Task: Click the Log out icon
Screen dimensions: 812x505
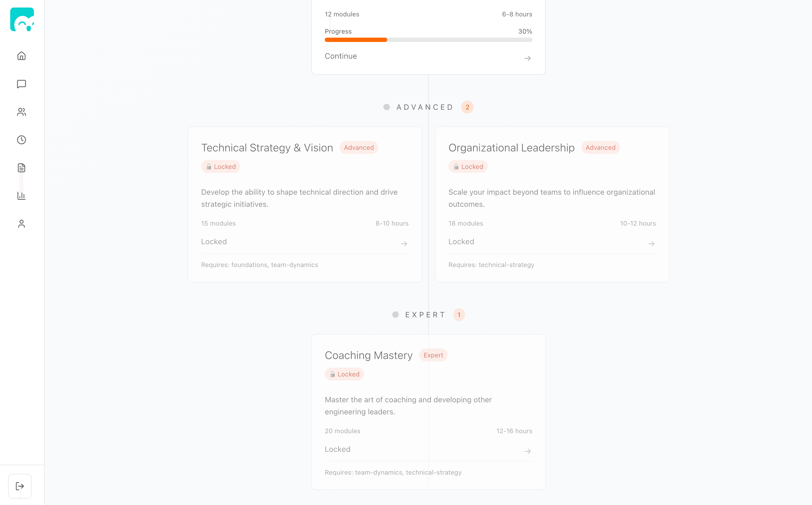Action: [20, 486]
